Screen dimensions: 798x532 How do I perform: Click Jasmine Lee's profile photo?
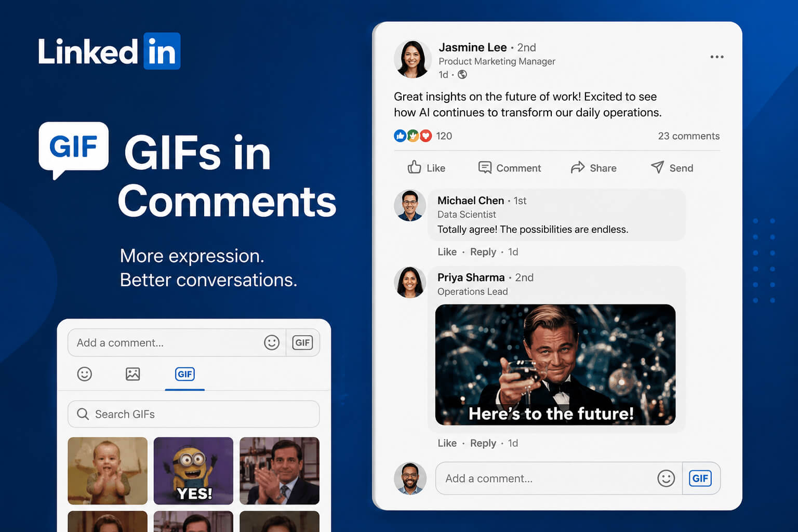pos(413,59)
